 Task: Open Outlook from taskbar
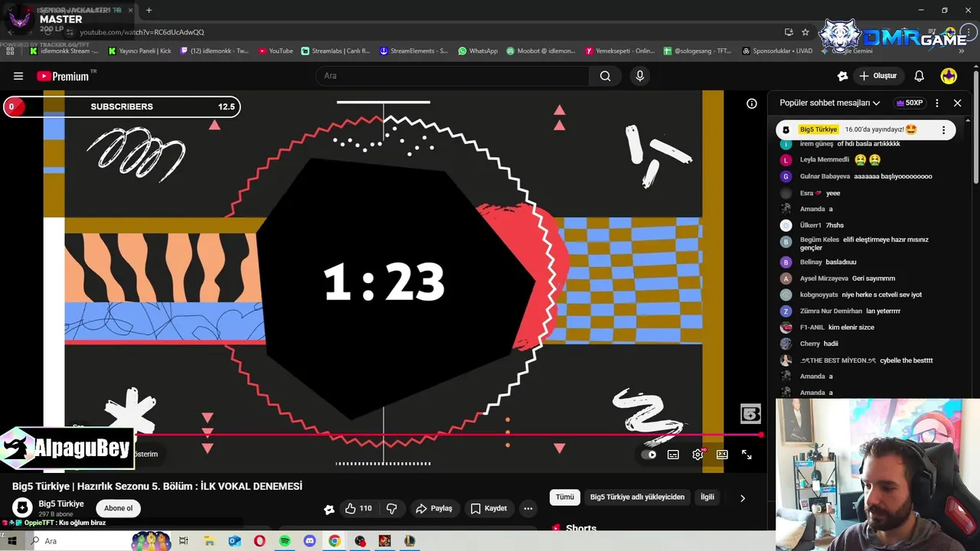pos(234,541)
